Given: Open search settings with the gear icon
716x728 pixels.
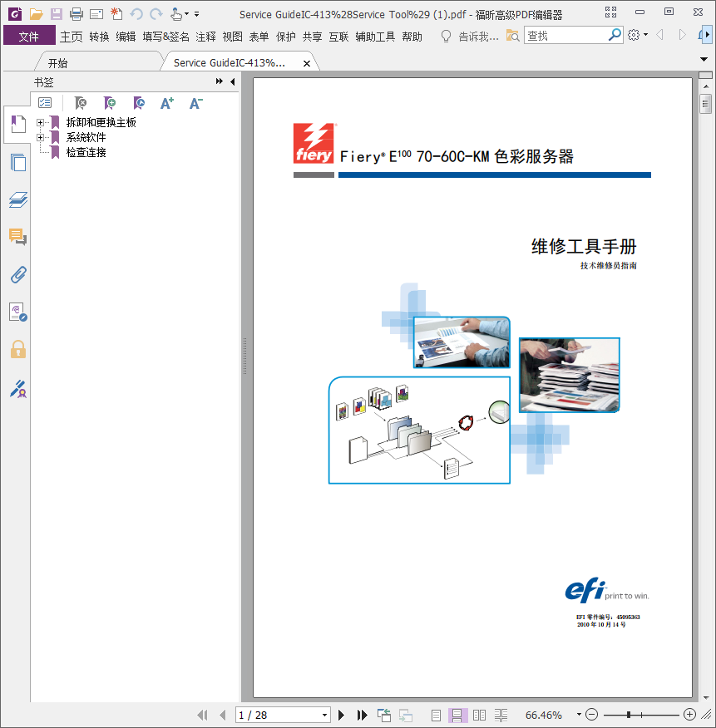Looking at the screenshot, I should click(x=634, y=35).
